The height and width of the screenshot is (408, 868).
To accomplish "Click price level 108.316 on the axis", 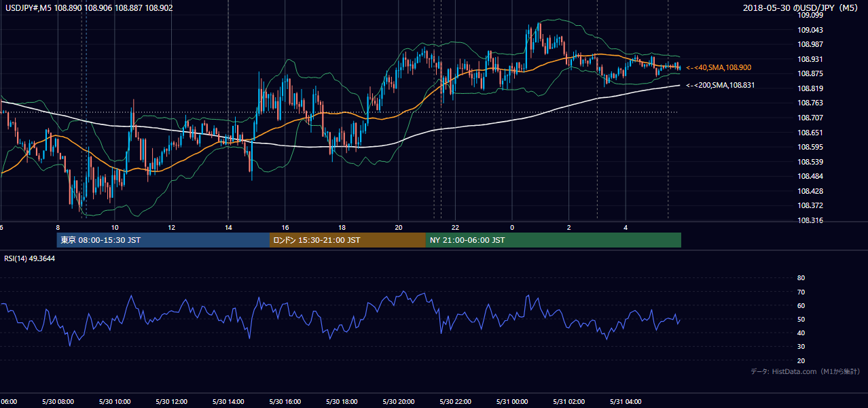I will pos(810,220).
